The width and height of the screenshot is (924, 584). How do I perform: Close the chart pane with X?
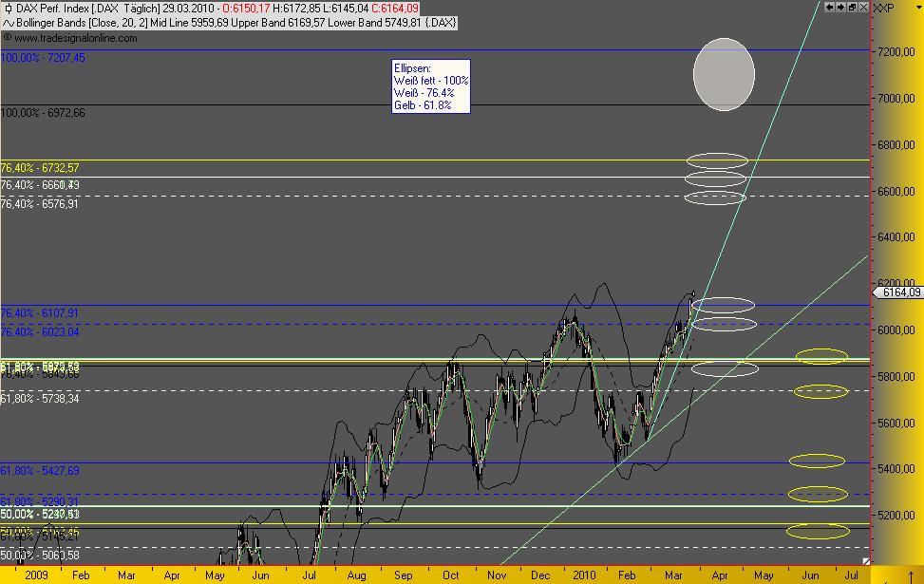pyautogui.click(x=862, y=7)
